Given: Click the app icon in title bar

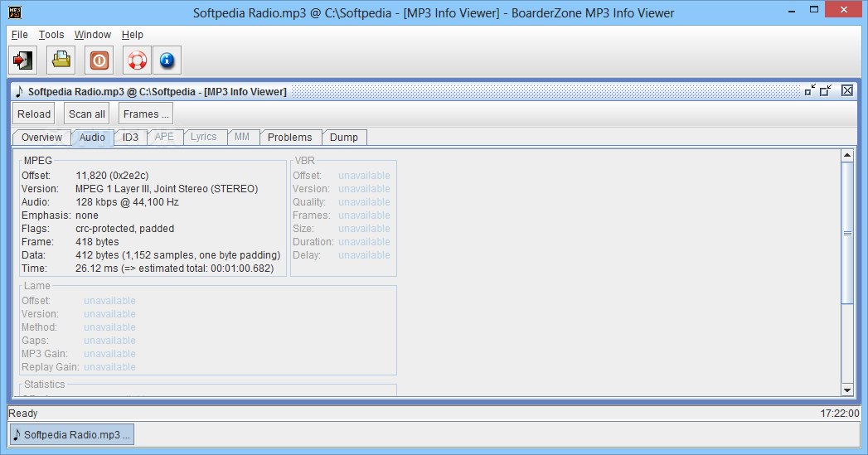Looking at the screenshot, I should (x=15, y=12).
